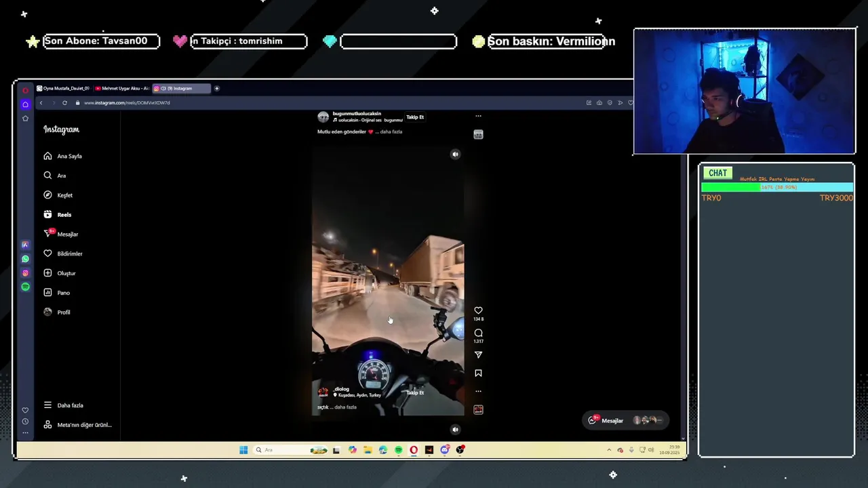Viewport: 868px width, 488px height.
Task: Expand caption 'Mutlu eden gönderiler' daha fazla
Action: (391, 131)
